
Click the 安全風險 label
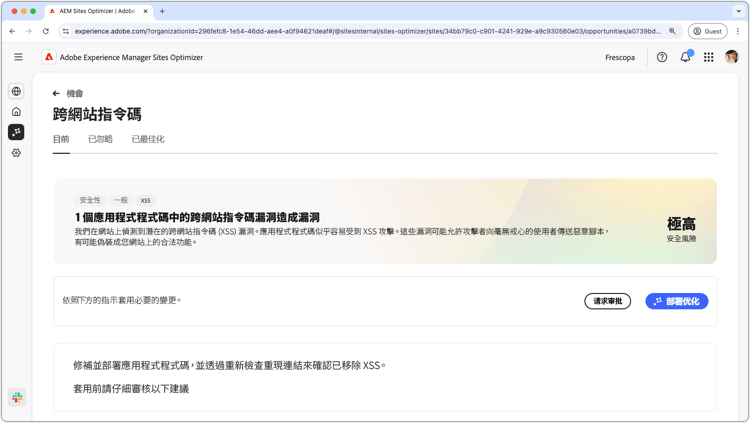681,239
